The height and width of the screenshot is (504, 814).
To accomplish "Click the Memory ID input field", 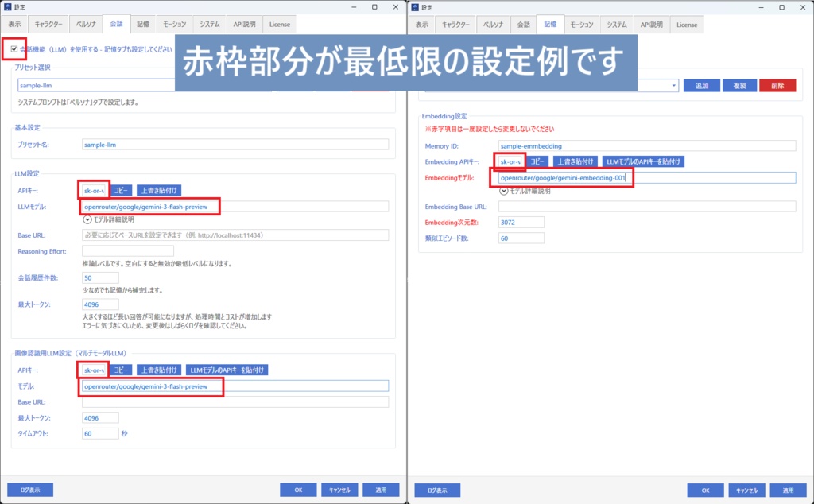I will (647, 145).
